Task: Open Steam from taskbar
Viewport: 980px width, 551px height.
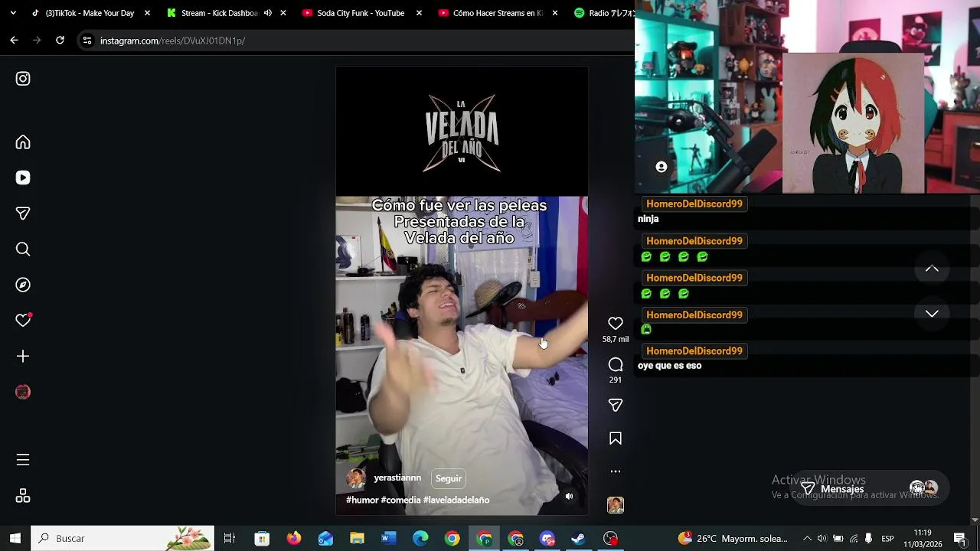Action: coord(578,538)
